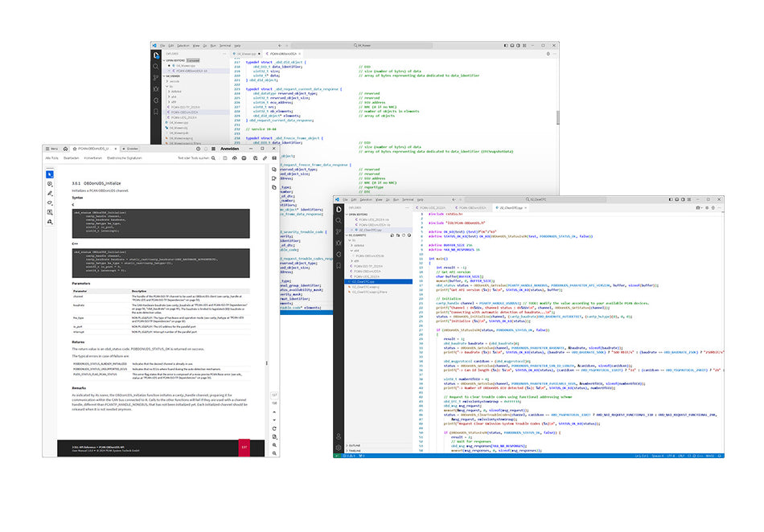Click the Anmelden button in Acrobat

[x=229, y=149]
